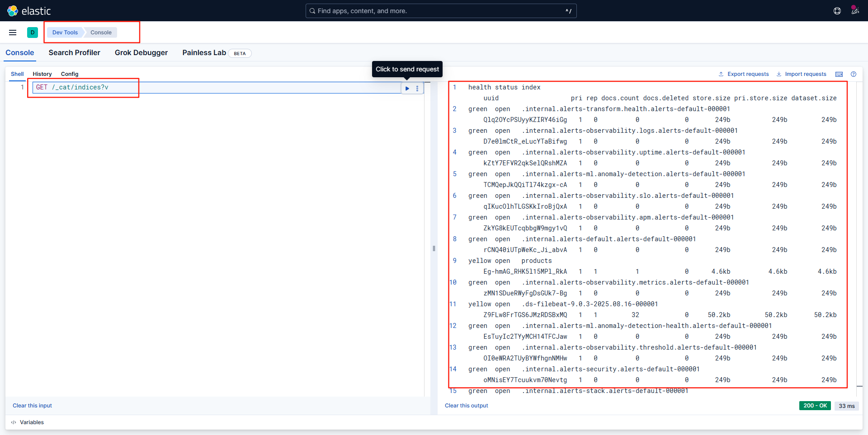Viewport: 868px width, 435px height.
Task: Click the Elastic logo in header
Action: tap(29, 11)
